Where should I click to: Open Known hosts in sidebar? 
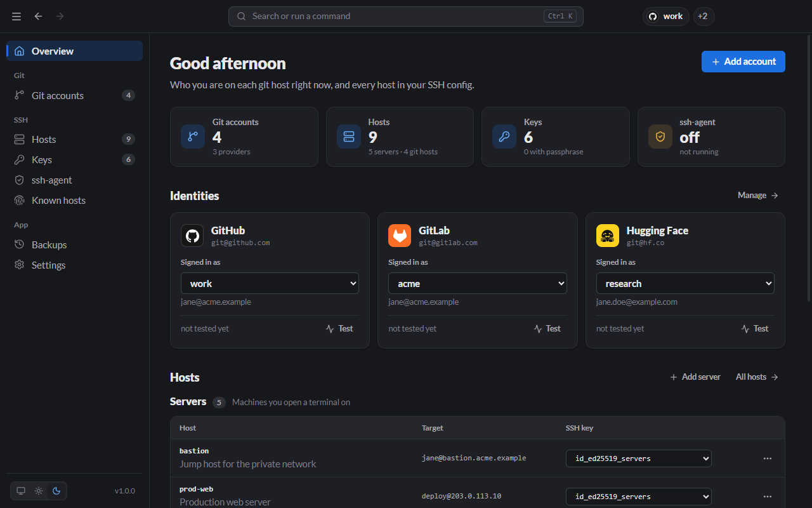pos(75,200)
